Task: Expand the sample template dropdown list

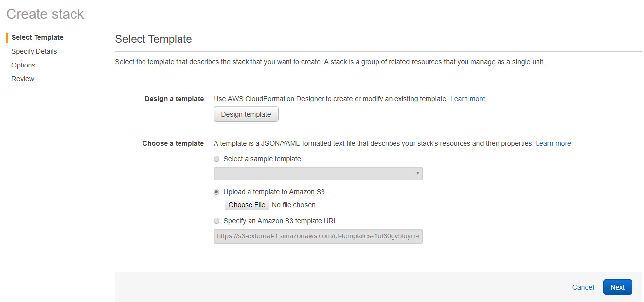Action: click(318, 173)
